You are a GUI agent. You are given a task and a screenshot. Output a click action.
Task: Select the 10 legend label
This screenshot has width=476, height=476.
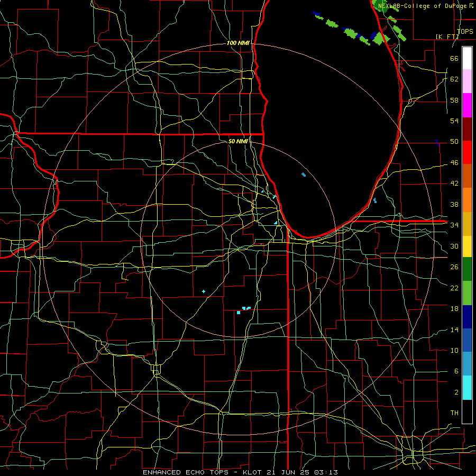point(454,350)
